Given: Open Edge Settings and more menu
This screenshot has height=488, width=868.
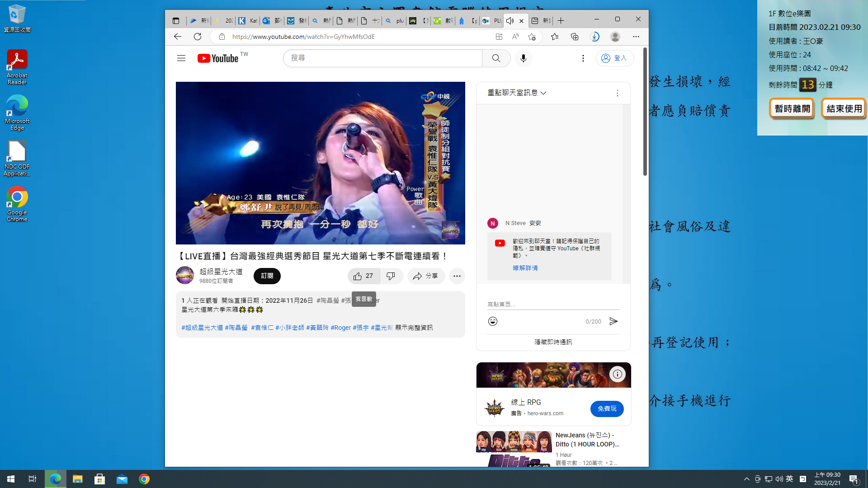Looking at the screenshot, I should pos(636,37).
